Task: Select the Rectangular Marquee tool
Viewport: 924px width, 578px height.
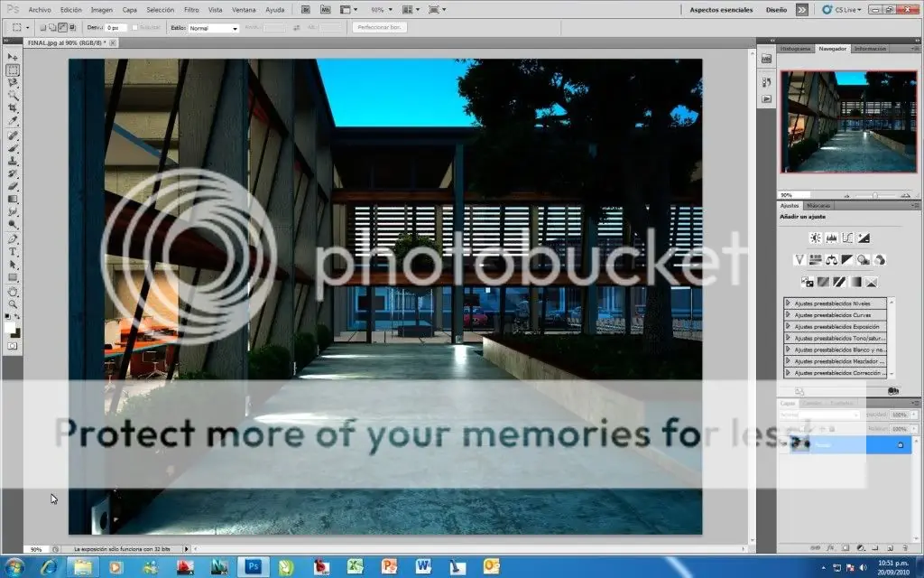Action: [x=13, y=70]
